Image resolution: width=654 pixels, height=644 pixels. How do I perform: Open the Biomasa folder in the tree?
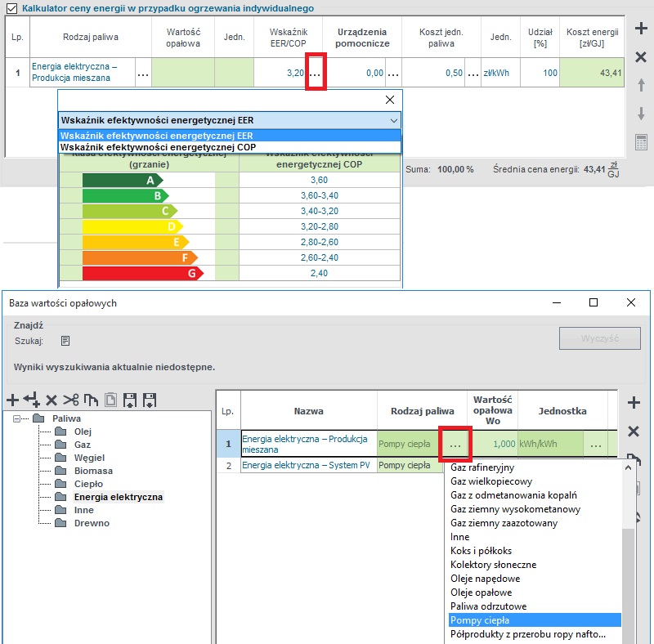pyautogui.click(x=84, y=471)
